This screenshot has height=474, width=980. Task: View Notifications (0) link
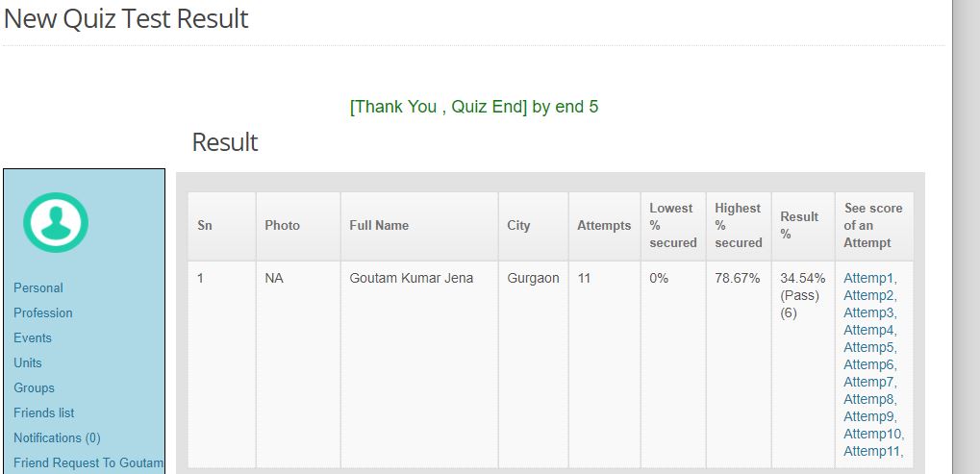coord(57,437)
